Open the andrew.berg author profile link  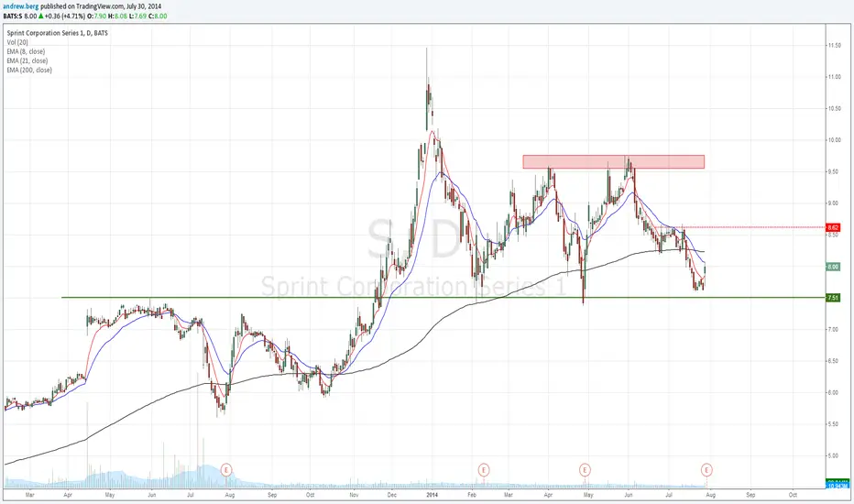[x=21, y=6]
